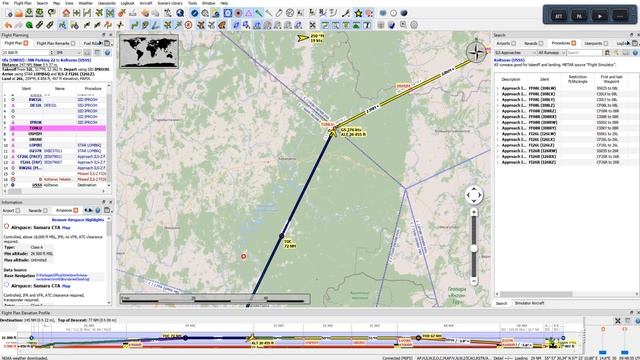Screen dimensions: 640x360
Task: Open the All Runways filter dropdown
Action: pyautogui.click(x=551, y=53)
